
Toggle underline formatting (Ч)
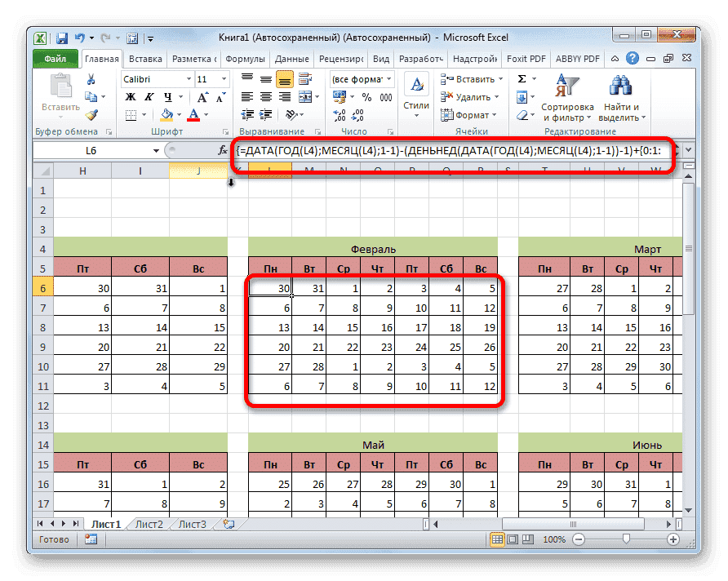[x=166, y=98]
